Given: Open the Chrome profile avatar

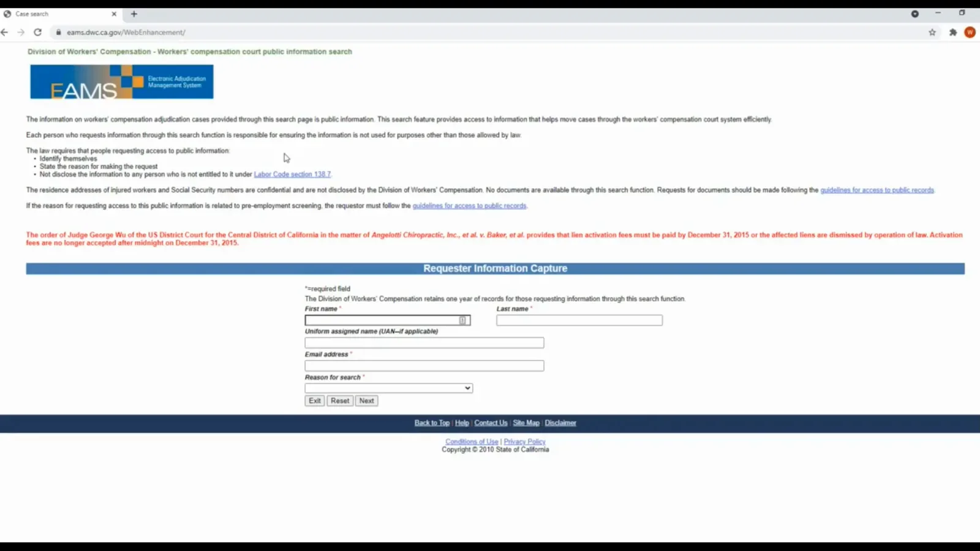Looking at the screenshot, I should [970, 32].
